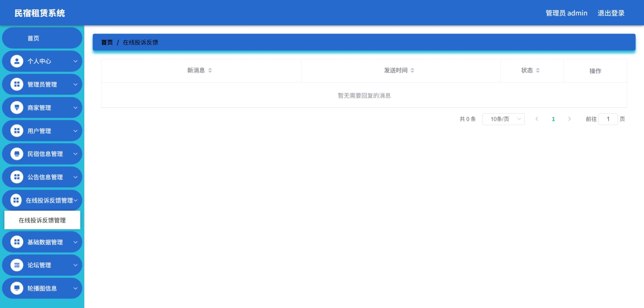
Task: Click the 商家管理 sidebar icon
Action: [17, 108]
